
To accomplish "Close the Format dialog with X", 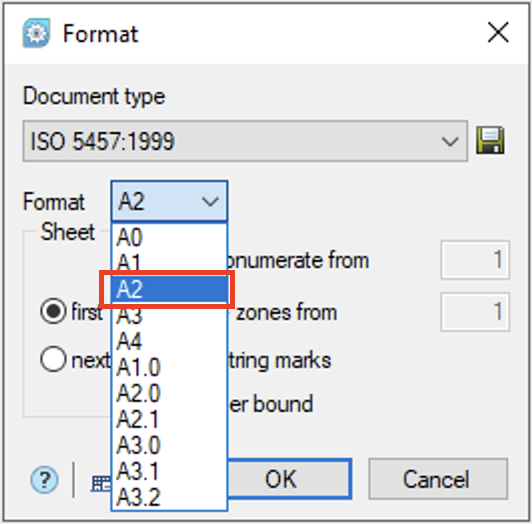I will (x=498, y=33).
